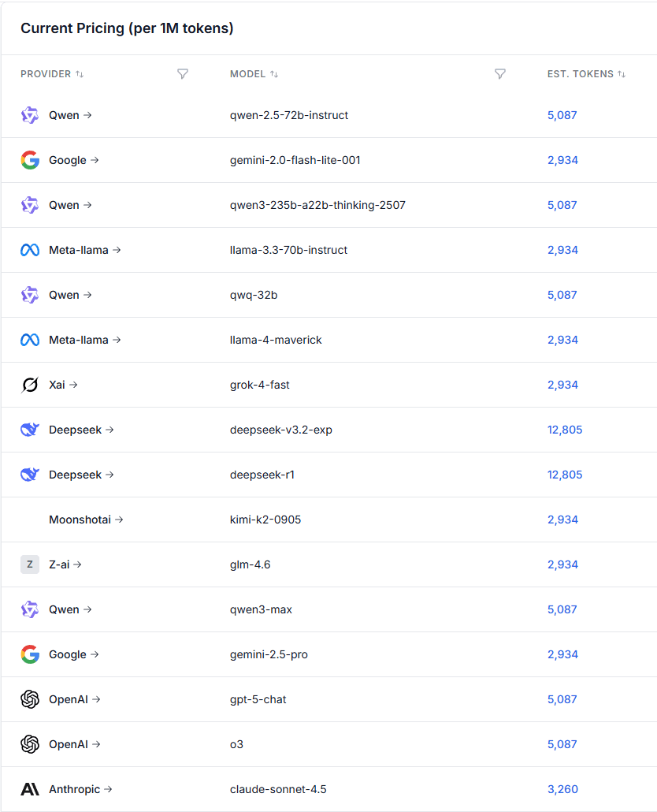Screen dimensions: 657x812
Task: Open Qwen provider link for qwen3-max
Action: (70, 609)
